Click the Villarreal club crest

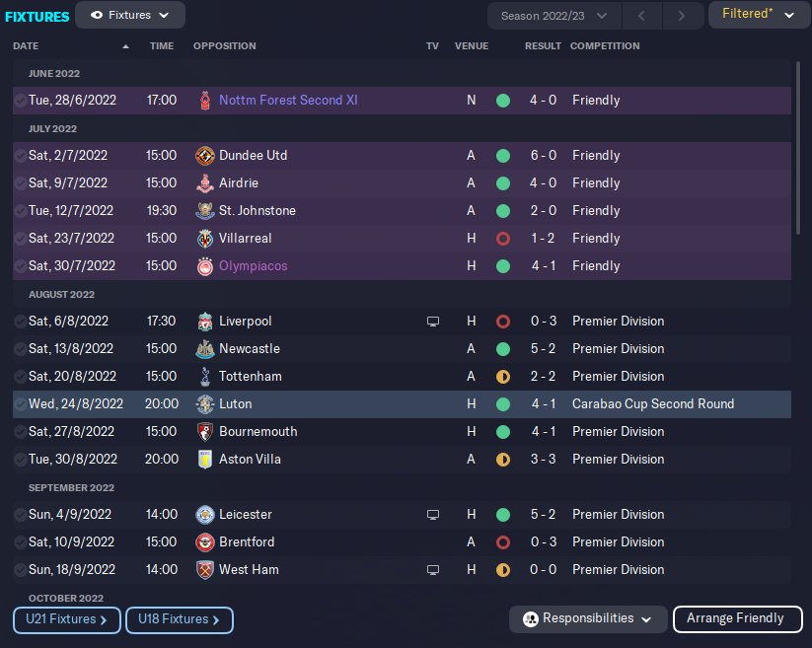(205, 239)
